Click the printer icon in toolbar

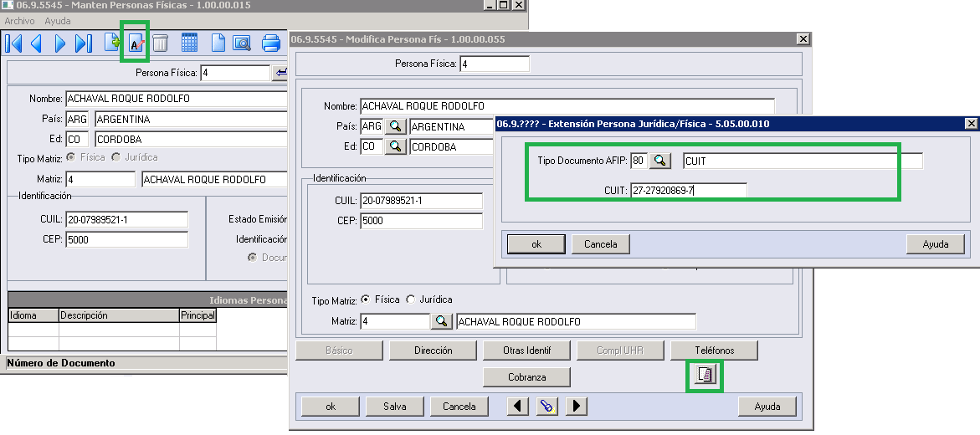271,43
